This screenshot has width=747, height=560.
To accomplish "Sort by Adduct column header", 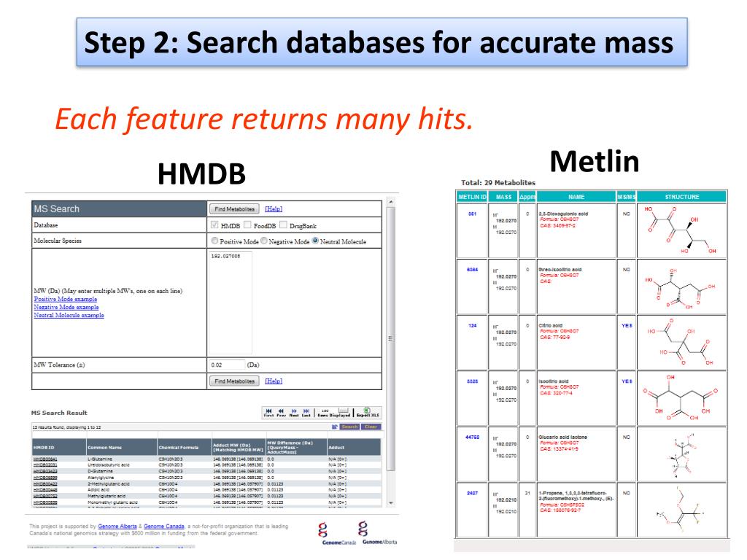I will point(354,448).
